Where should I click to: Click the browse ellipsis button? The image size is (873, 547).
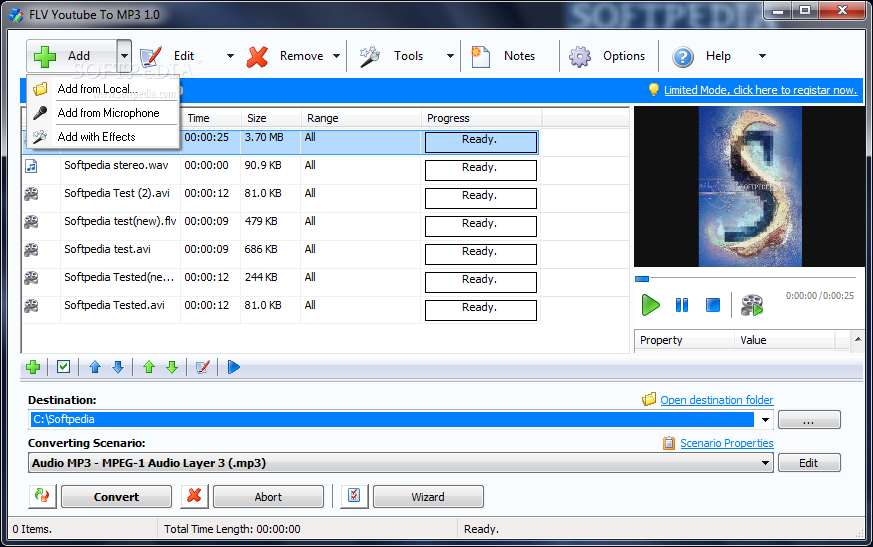809,420
